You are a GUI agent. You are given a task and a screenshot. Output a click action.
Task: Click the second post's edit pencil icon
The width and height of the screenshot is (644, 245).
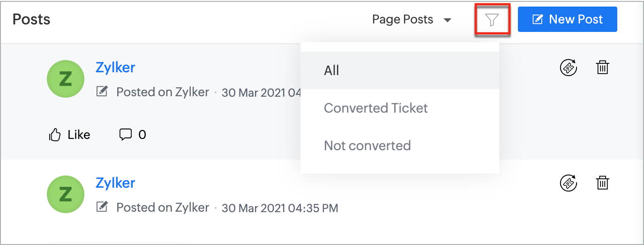(102, 207)
